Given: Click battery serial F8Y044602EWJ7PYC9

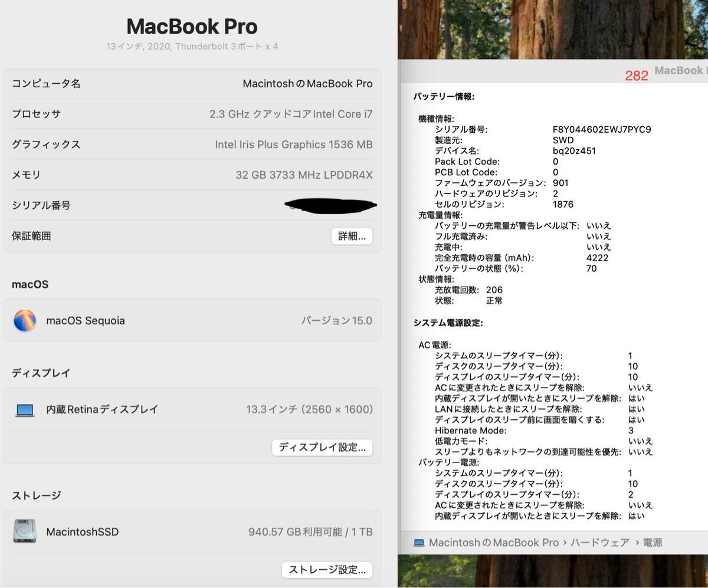Looking at the screenshot, I should [x=602, y=129].
